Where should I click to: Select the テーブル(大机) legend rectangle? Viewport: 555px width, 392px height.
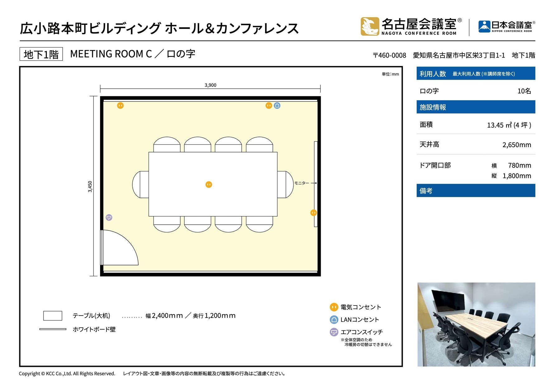tap(53, 315)
